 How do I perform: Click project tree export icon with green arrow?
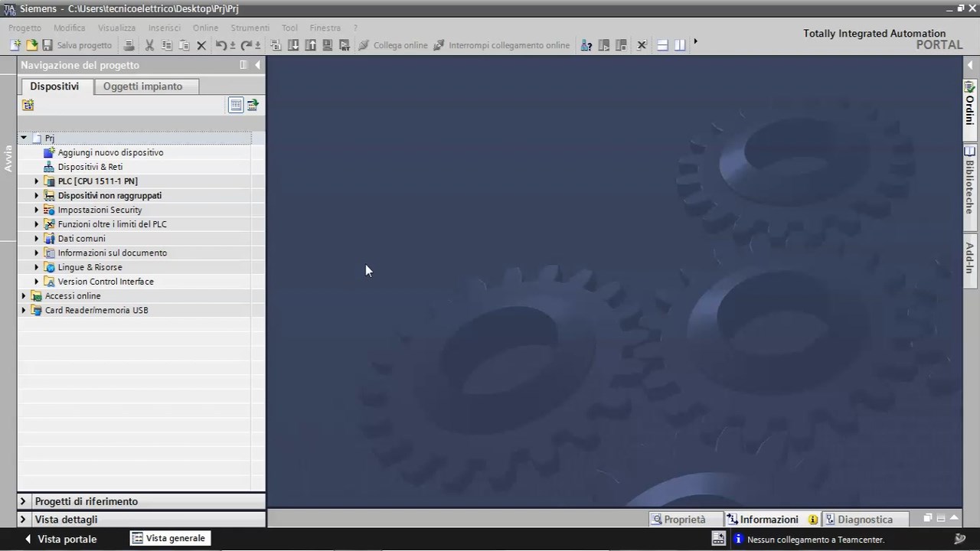pos(253,105)
